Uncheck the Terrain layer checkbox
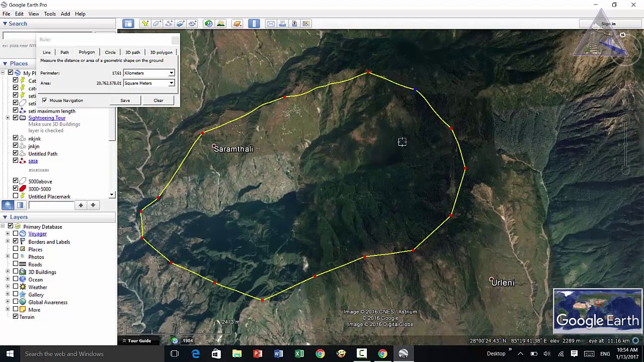Image resolution: width=644 pixels, height=362 pixels. (x=16, y=317)
